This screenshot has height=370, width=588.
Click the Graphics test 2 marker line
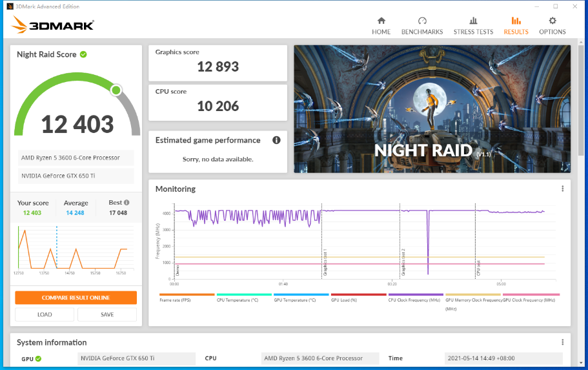coord(400,240)
